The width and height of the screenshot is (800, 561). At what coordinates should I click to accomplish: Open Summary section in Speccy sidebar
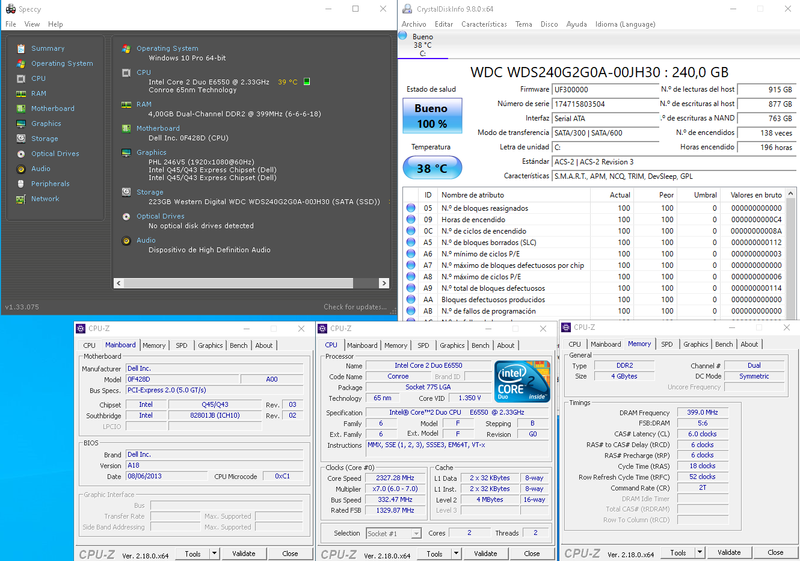(47, 48)
